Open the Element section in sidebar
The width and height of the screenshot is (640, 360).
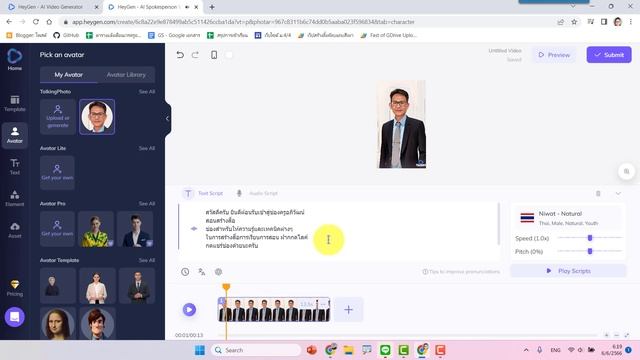tap(15, 198)
